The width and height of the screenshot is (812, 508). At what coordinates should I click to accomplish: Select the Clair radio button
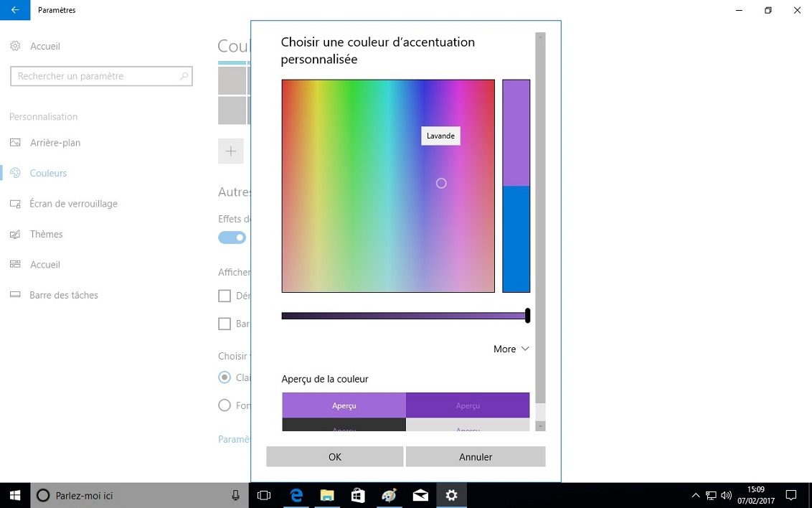225,377
